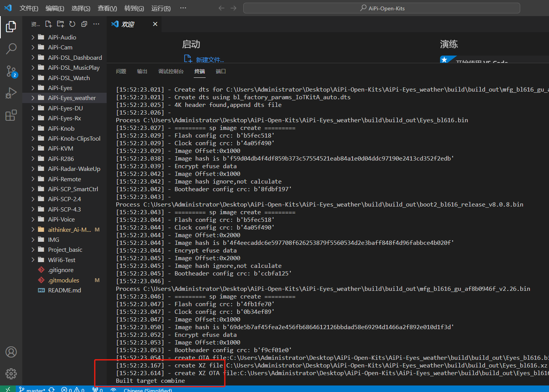Open the Search view in activity bar
The width and height of the screenshot is (549, 392).
pyautogui.click(x=11, y=49)
